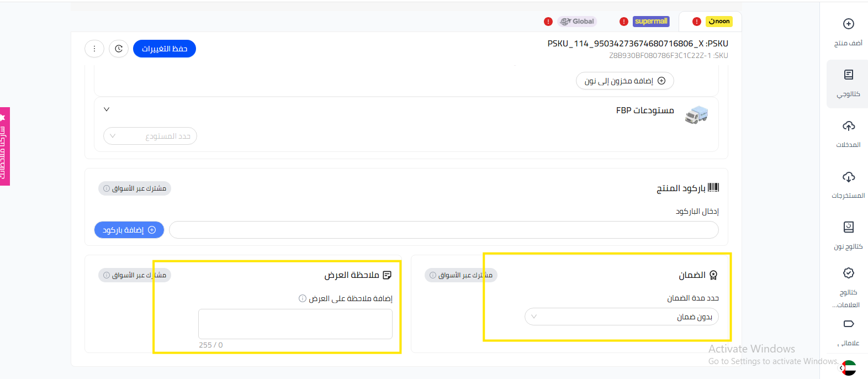Click the PSKU code text

[x=638, y=44]
